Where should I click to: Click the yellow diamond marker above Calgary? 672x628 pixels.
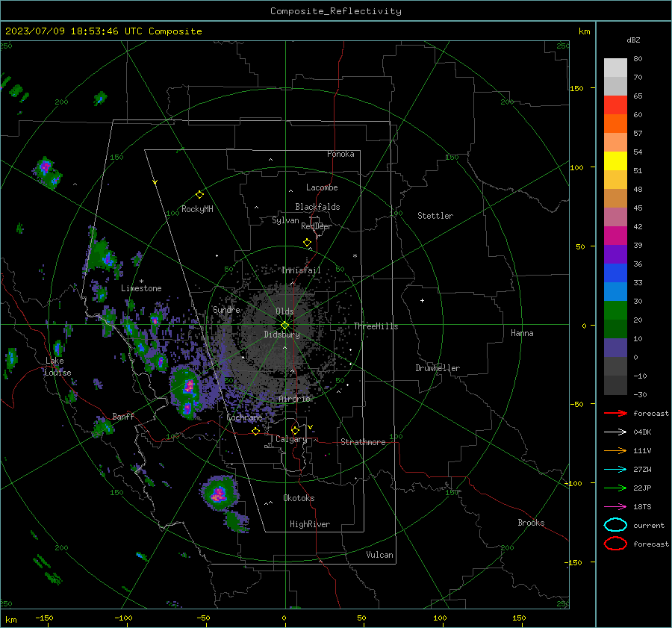295,430
